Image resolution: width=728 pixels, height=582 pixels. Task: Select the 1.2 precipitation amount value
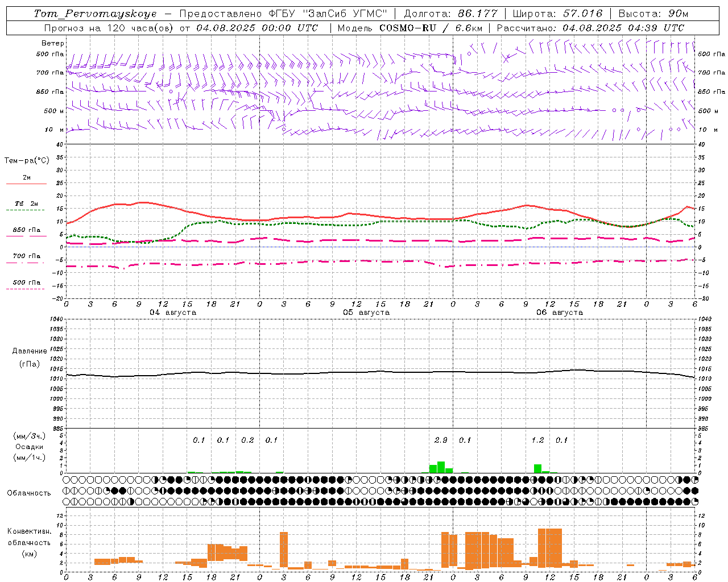[x=537, y=440]
